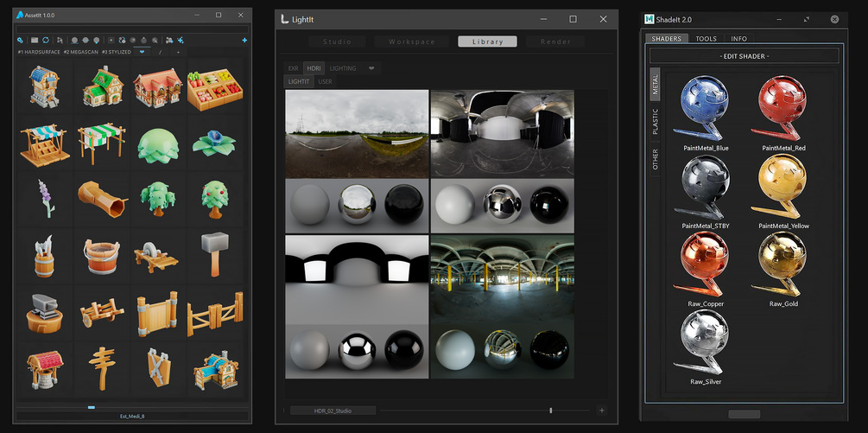Select the stone hammer asset
This screenshot has height=433, width=868.
coord(214,254)
